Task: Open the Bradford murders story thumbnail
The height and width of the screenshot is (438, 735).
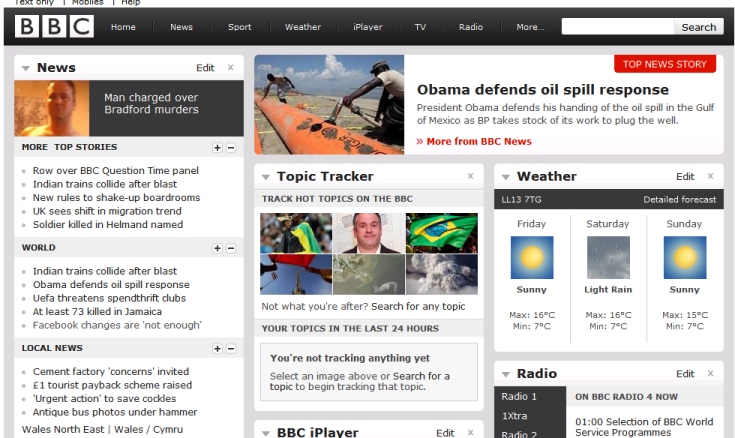Action: [x=52, y=108]
